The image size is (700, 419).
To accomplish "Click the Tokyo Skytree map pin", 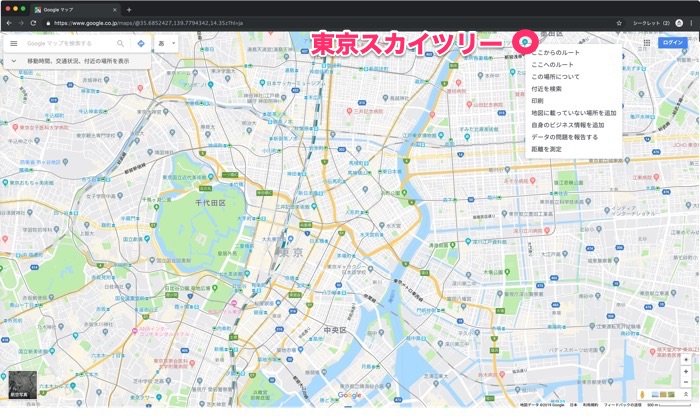I will [525, 41].
